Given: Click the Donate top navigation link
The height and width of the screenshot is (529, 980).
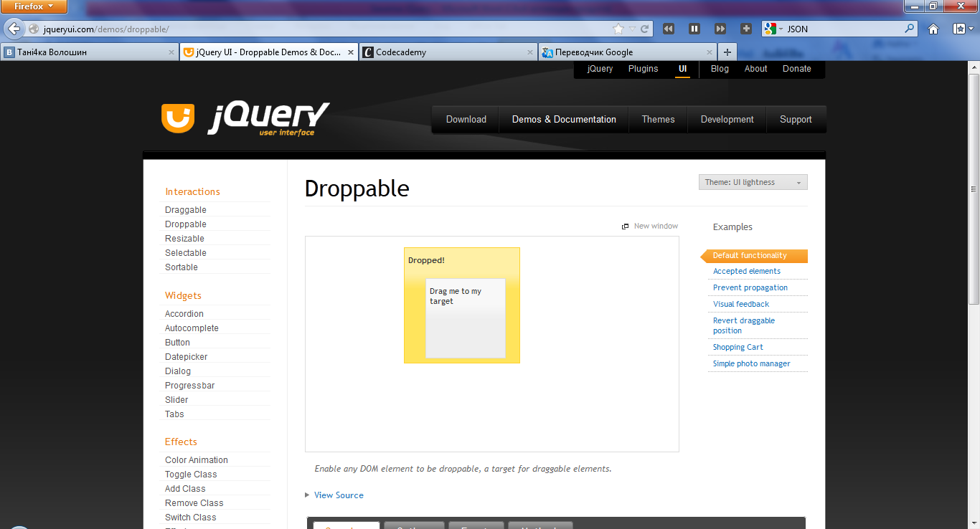Looking at the screenshot, I should [x=796, y=69].
